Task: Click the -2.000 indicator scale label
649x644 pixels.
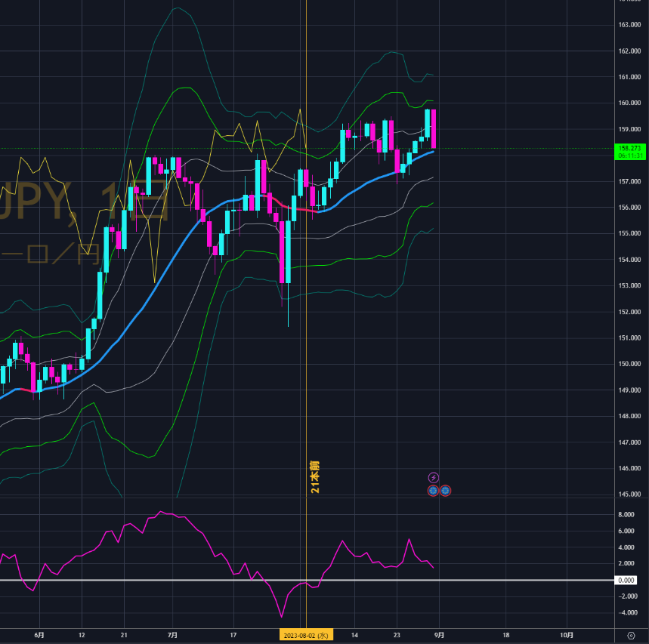Action: point(626,596)
